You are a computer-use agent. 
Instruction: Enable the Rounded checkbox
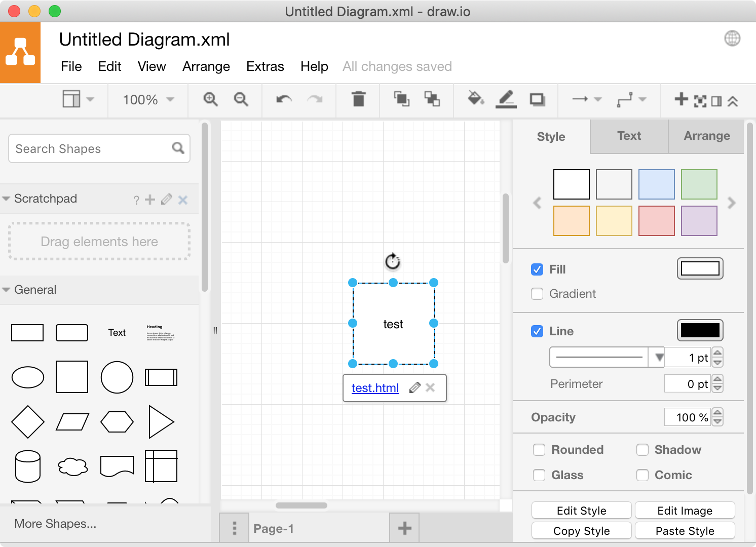[x=539, y=450]
